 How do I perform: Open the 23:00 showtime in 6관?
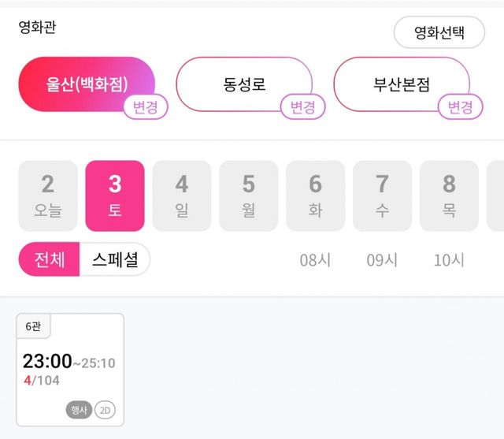click(x=70, y=370)
